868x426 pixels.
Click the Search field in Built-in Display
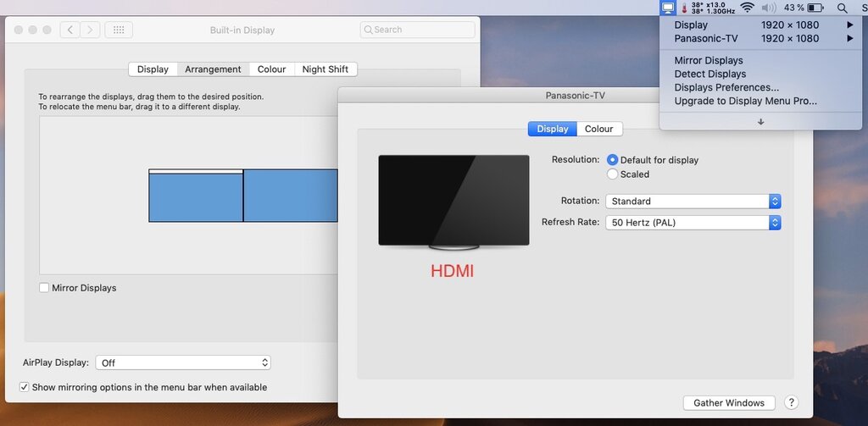(x=417, y=30)
